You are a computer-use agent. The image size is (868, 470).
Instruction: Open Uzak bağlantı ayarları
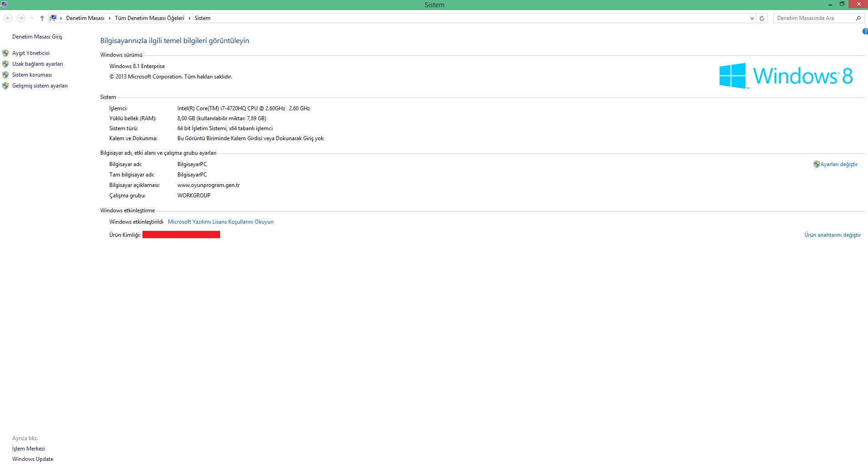click(38, 64)
